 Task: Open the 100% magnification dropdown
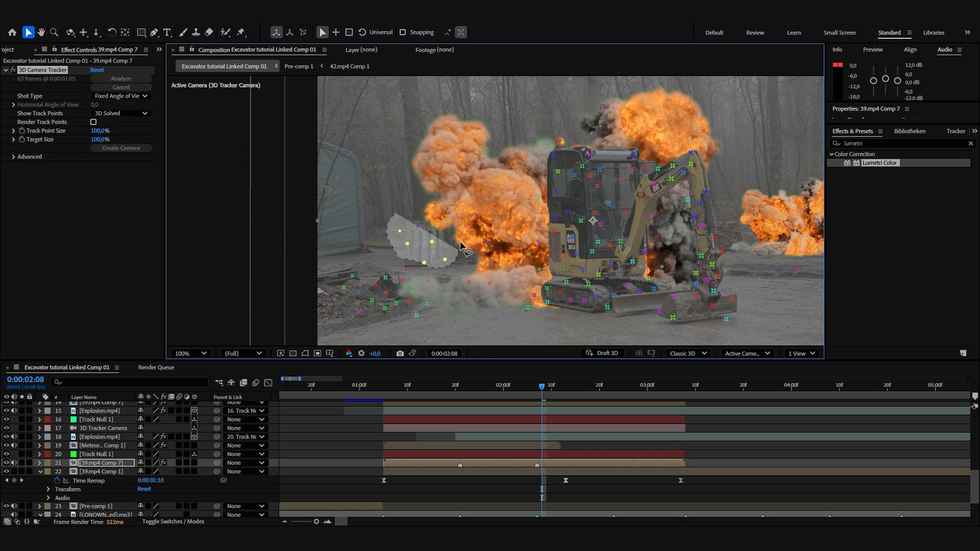click(191, 353)
